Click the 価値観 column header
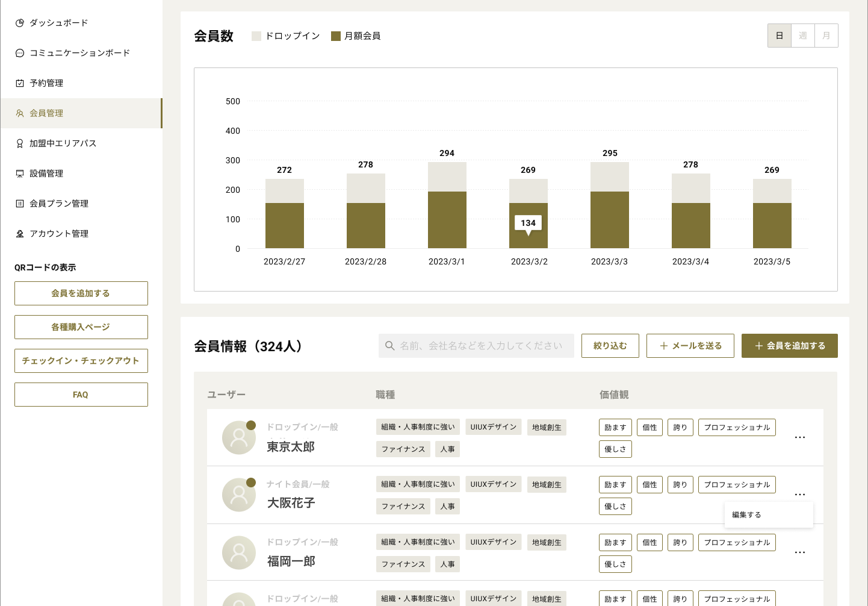 point(614,395)
